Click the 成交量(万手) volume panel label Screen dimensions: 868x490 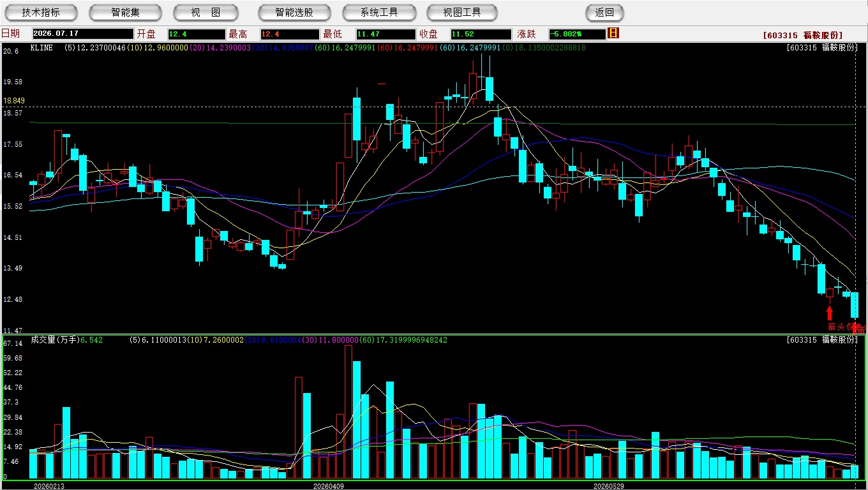coord(54,340)
